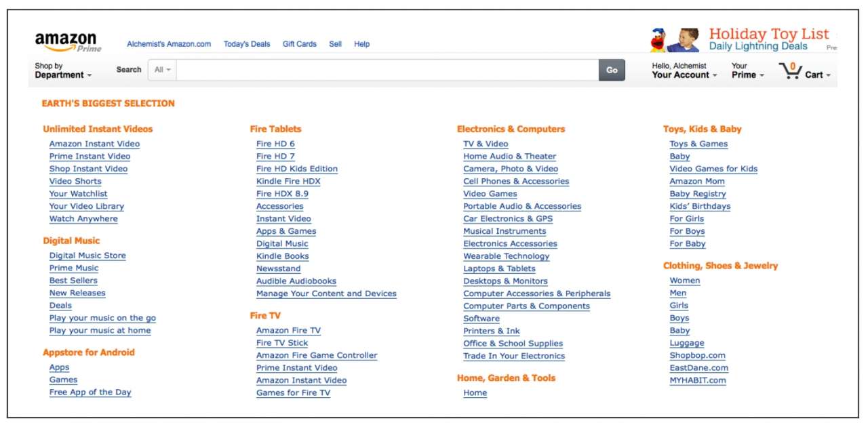Viewport: 868px width, 425px height.
Task: Click Manage Your Content and Devices
Action: 326,294
